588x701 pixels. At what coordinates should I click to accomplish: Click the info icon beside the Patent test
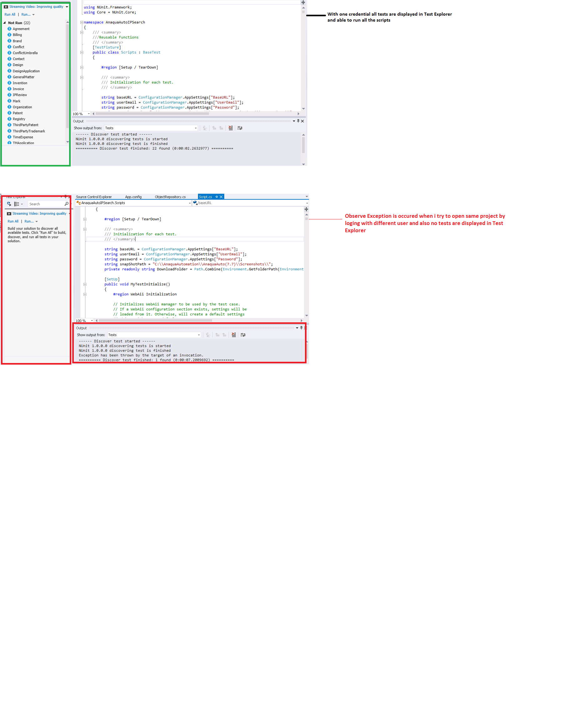click(9, 113)
